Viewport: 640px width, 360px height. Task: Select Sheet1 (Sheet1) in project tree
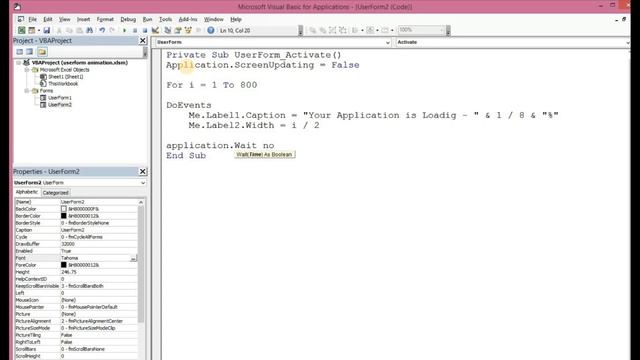65,77
